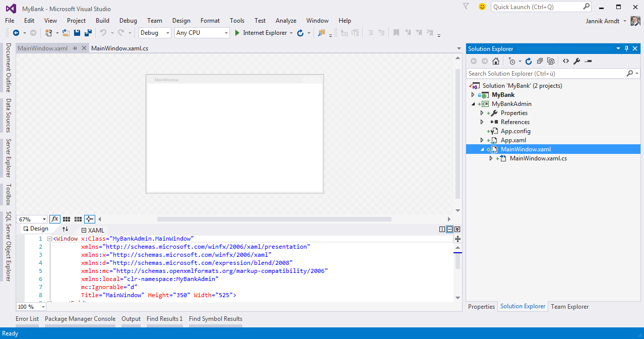Screen dimensions: 644x339
Task: Open the Server Explorer side tab
Action: 8,158
